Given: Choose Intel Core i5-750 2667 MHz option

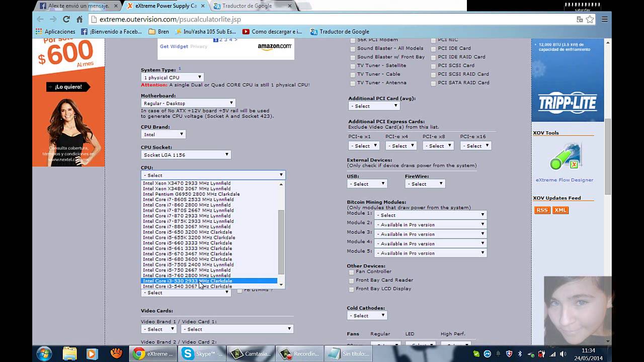Looking at the screenshot, I should click(209, 270).
